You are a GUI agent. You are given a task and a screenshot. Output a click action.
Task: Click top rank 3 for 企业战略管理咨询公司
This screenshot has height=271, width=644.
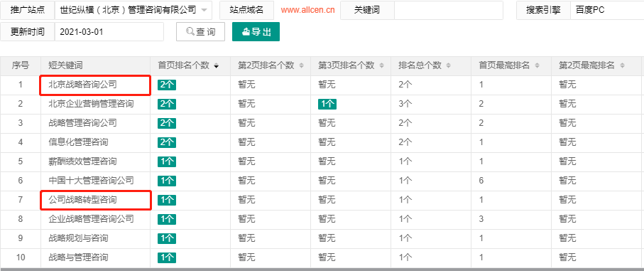[x=481, y=219]
